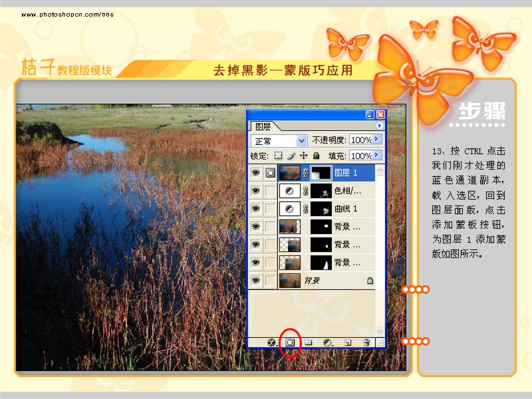
Task: Click the 图层 1 image thumbnail
Action: (x=290, y=173)
